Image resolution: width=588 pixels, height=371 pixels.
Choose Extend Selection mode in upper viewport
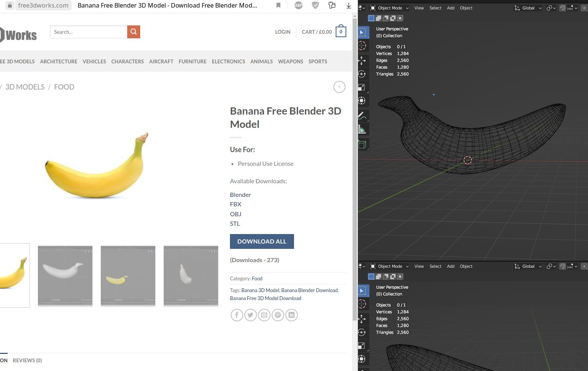(x=378, y=18)
